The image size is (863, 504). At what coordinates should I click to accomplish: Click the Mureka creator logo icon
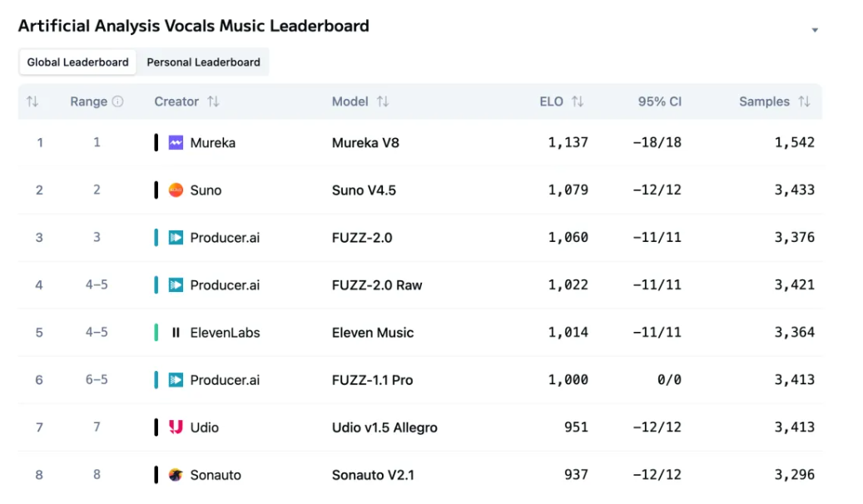click(176, 142)
